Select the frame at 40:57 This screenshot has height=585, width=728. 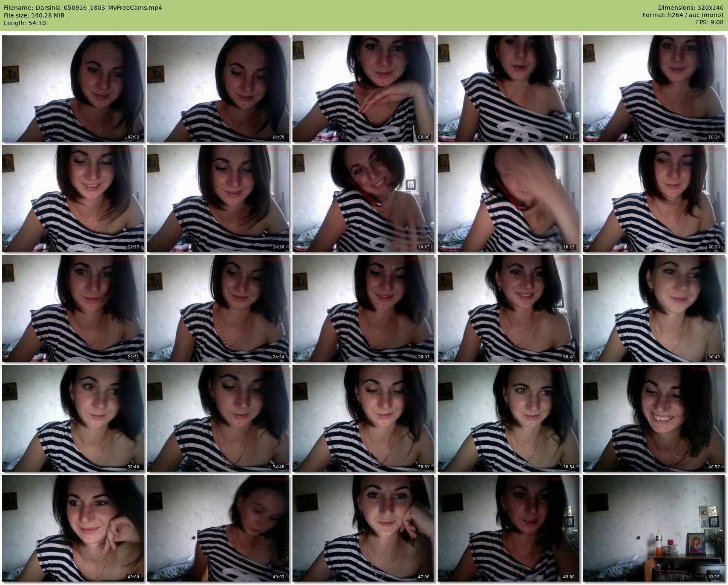coord(654,418)
